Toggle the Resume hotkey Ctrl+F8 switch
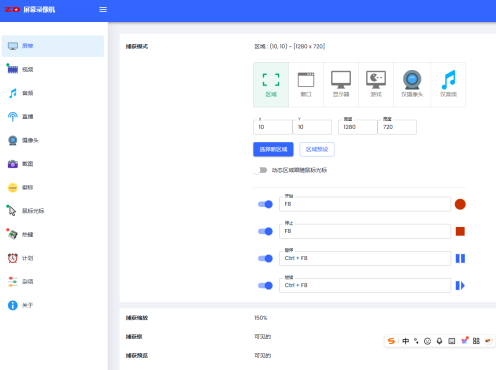Image resolution: width=496 pixels, height=370 pixels. [x=265, y=285]
